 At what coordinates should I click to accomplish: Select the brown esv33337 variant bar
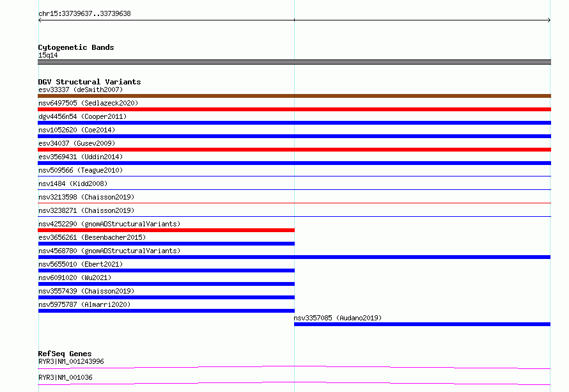tap(294, 96)
